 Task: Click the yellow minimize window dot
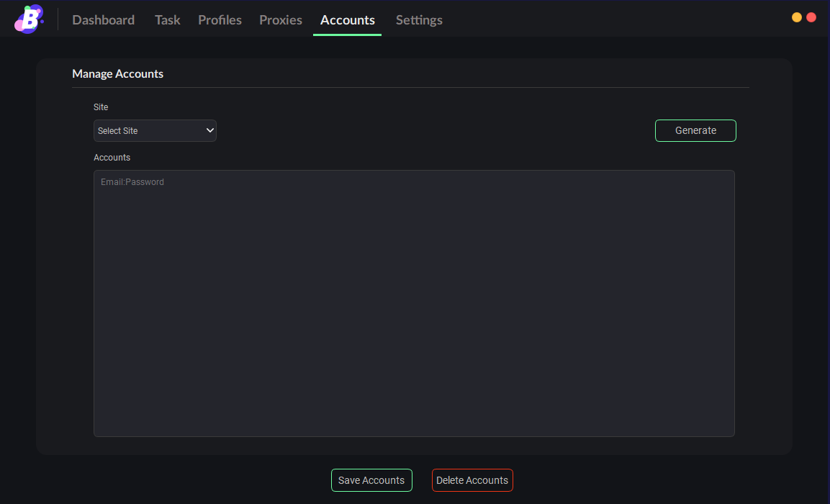pos(797,17)
